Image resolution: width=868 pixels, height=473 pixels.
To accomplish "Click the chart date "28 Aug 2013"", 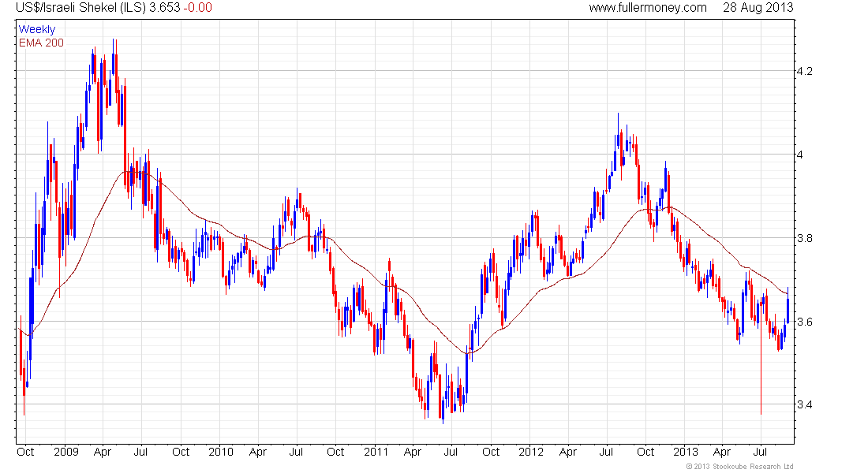I will 758,8.
